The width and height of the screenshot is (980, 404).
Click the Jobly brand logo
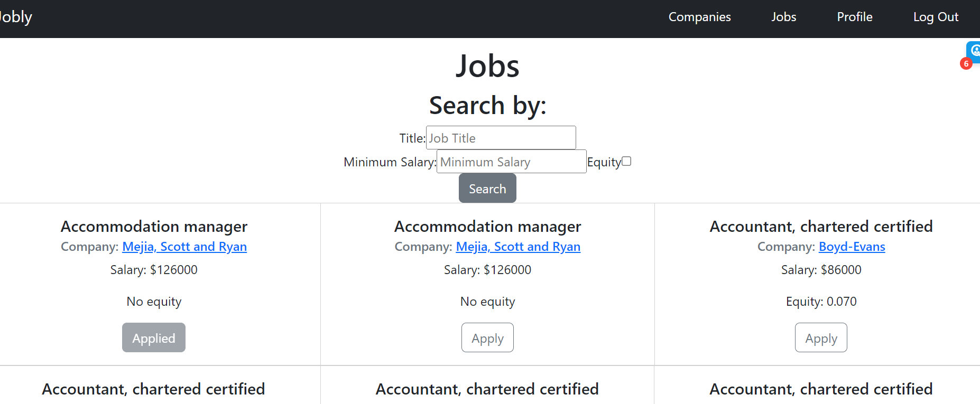click(x=16, y=17)
